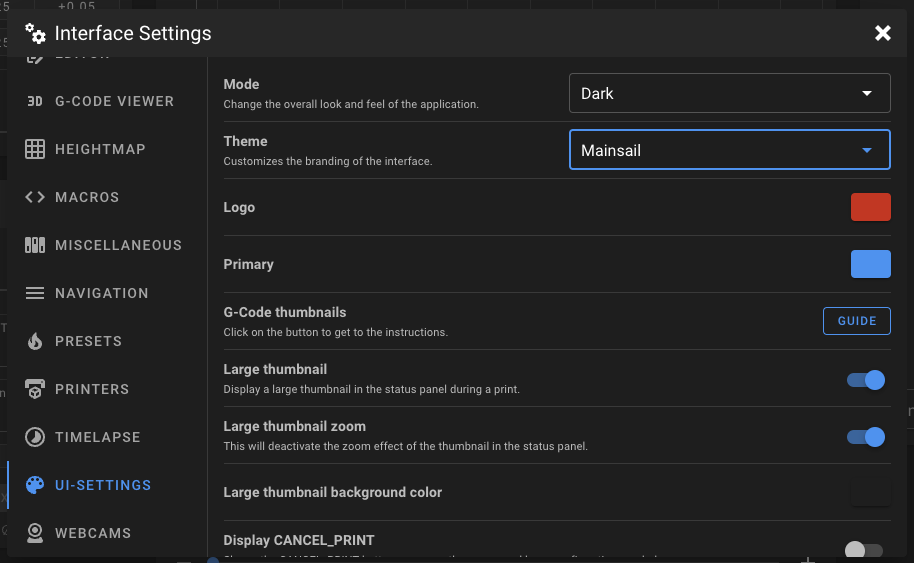Expand the Theme dropdown showing Mainsail
The height and width of the screenshot is (563, 914).
point(729,150)
